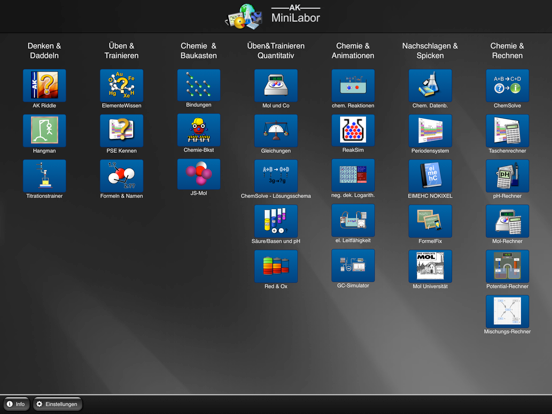Click the Üben & Trainieren heading
Viewport: 552px width, 414px height.
(x=121, y=51)
